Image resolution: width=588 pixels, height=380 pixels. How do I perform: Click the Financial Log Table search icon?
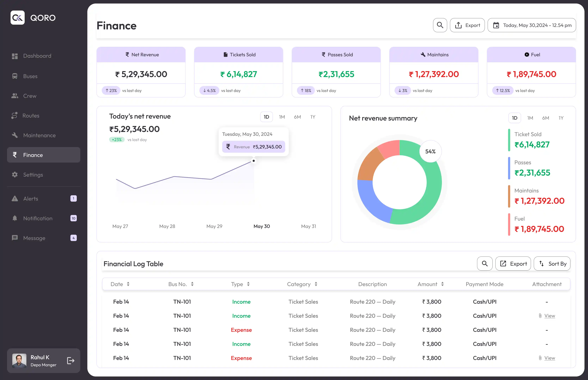[485, 264]
